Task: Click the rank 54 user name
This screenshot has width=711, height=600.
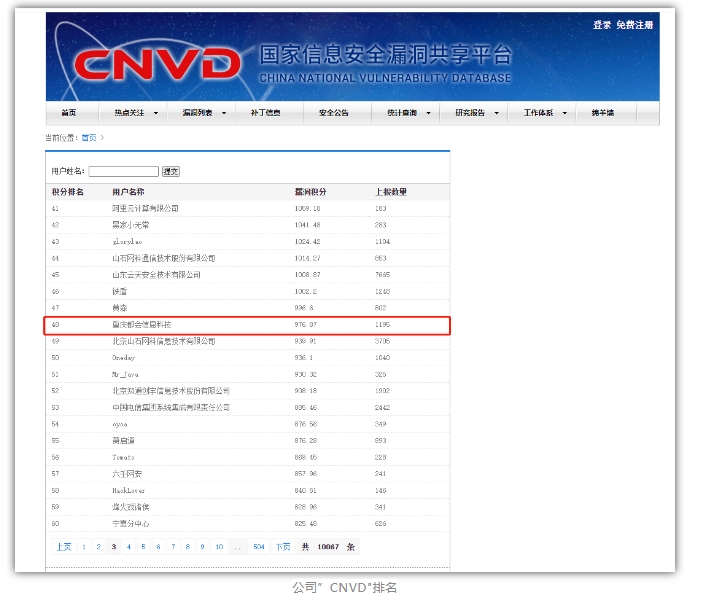Action: coord(120,424)
